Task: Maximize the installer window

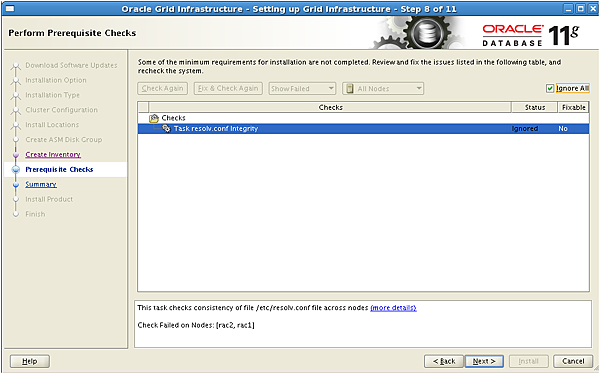Action: [581, 8]
